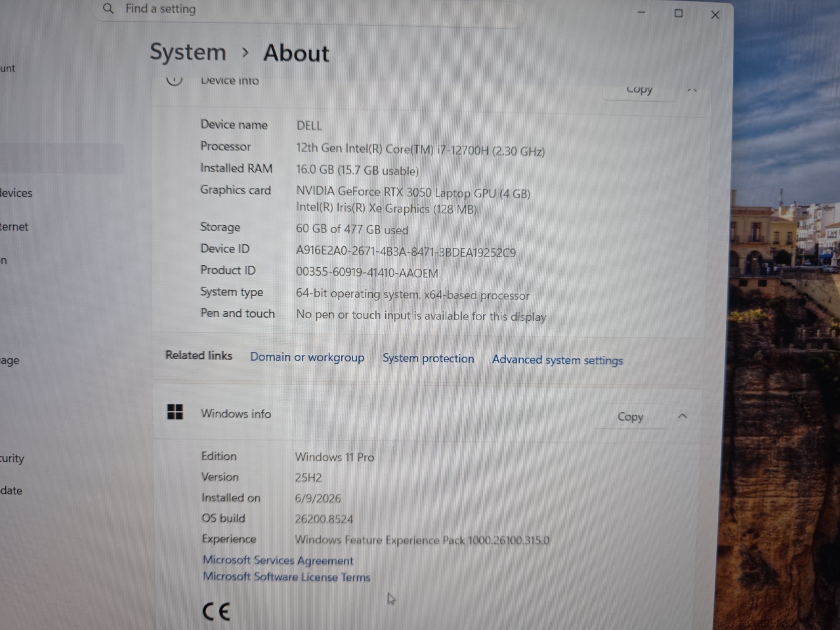This screenshot has width=840, height=630.
Task: Open sidebar item ending in 'levices'
Action: click(16, 193)
